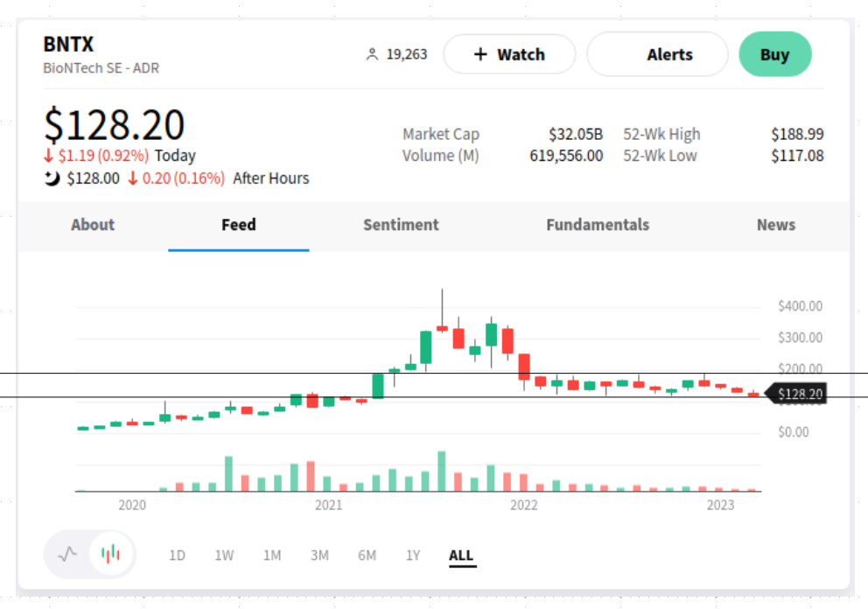The height and width of the screenshot is (609, 868).
Task: Select the 1Y time range
Action: (x=413, y=556)
